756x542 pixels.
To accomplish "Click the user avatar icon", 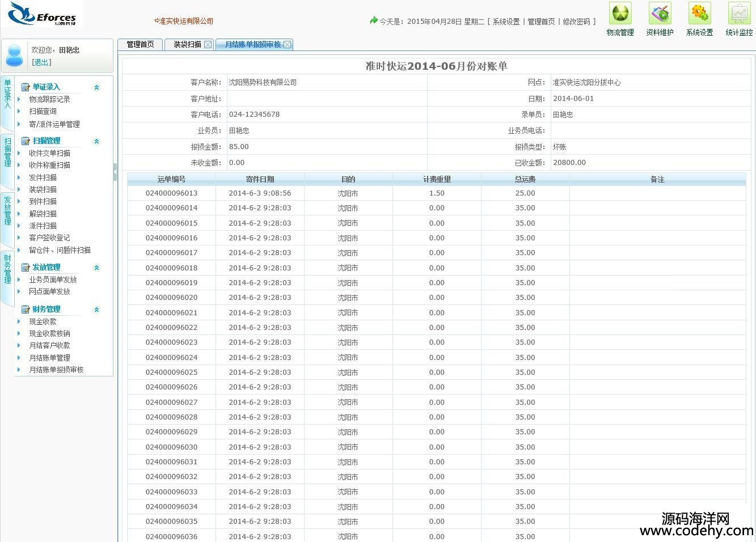I will [14, 55].
